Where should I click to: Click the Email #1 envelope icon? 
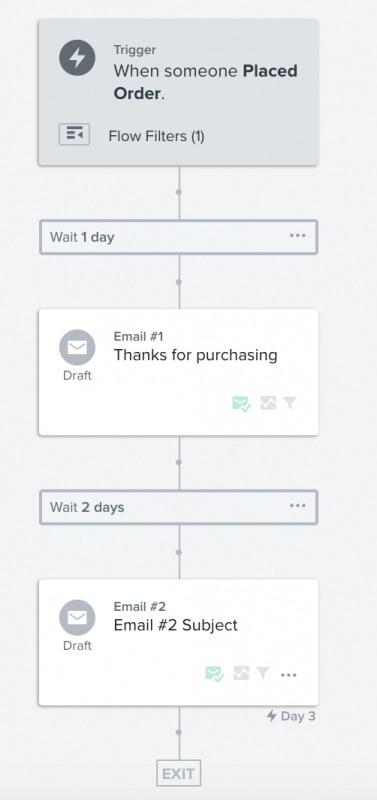point(77,347)
